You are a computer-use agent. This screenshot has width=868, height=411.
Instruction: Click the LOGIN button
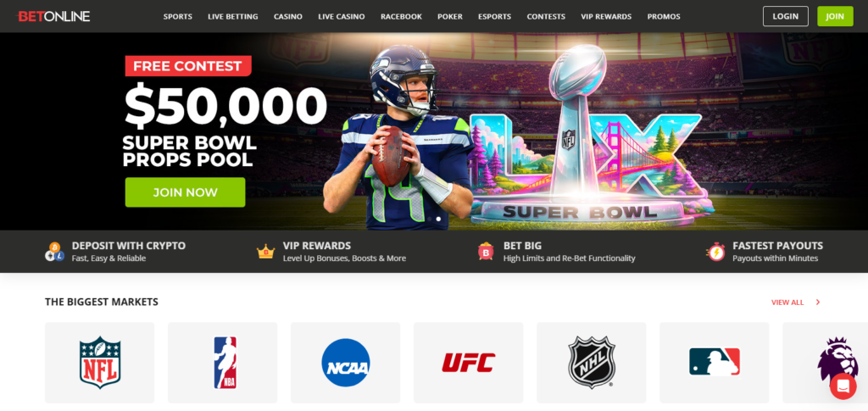[x=785, y=16]
